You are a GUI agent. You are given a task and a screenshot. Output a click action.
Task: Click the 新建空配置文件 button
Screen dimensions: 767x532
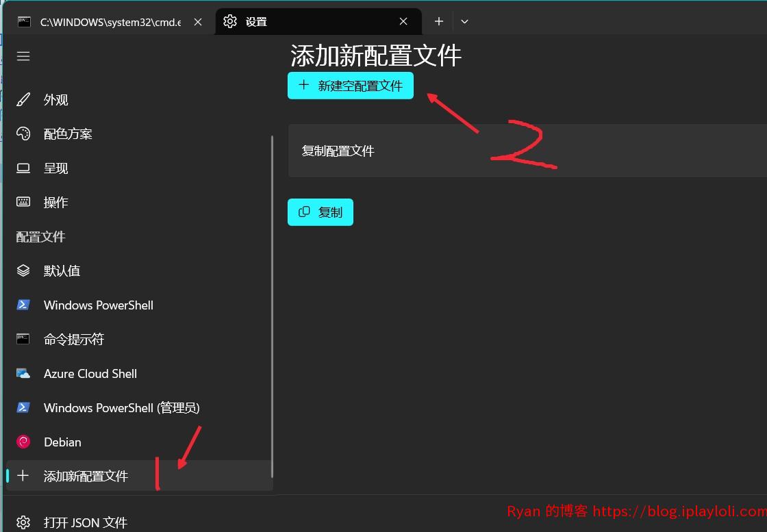(x=350, y=86)
